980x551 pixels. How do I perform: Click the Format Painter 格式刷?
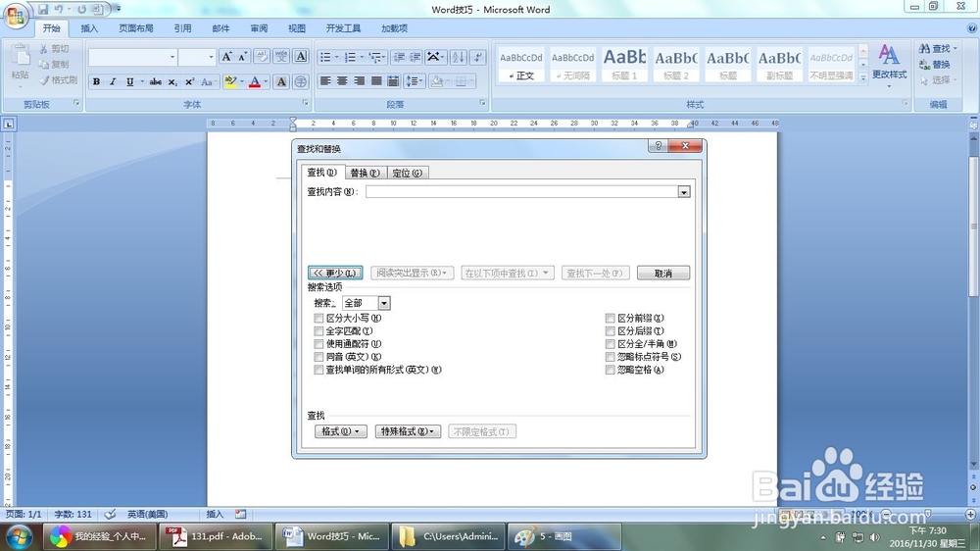(58, 80)
